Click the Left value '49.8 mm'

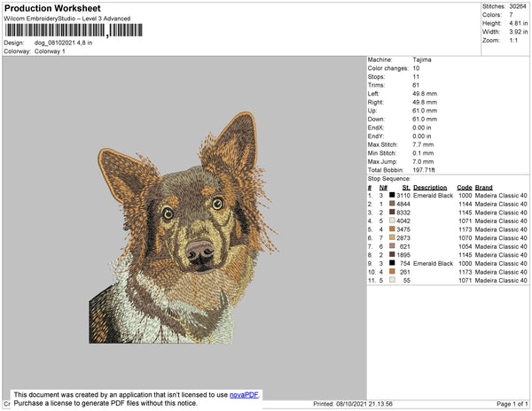[x=425, y=94]
